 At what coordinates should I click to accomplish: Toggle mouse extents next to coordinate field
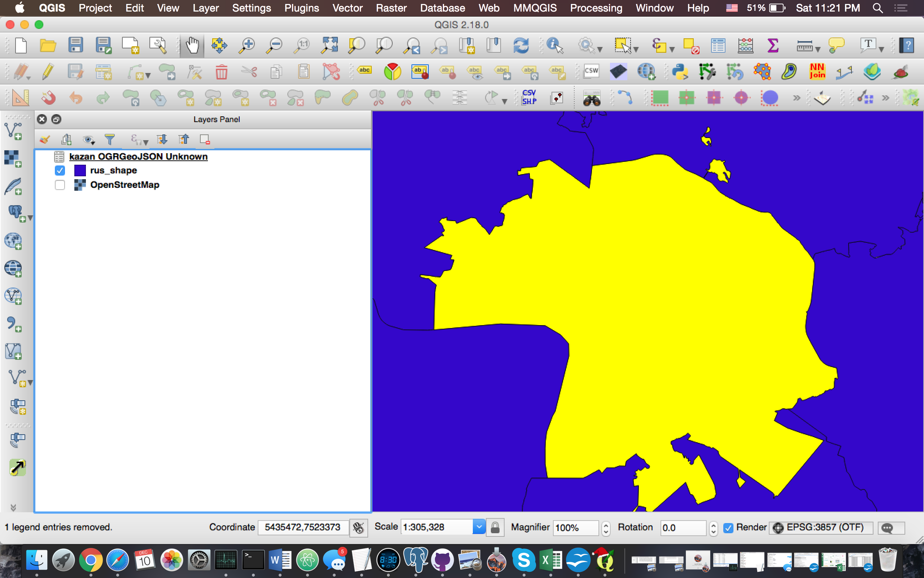coord(358,527)
